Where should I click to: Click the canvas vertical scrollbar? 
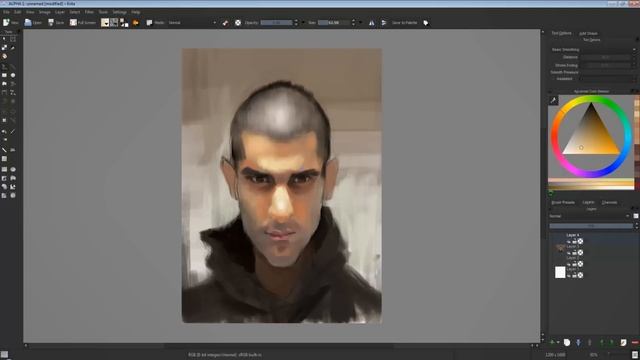[x=542, y=184]
